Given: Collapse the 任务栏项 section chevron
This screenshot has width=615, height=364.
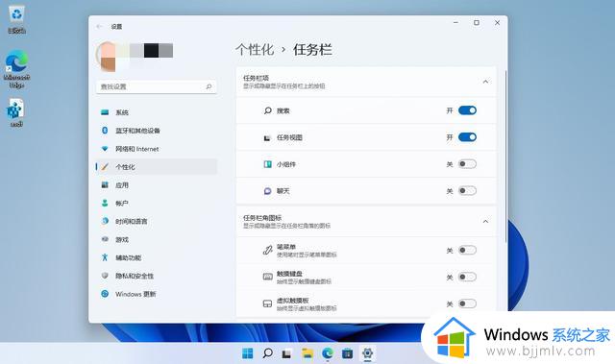Looking at the screenshot, I should click(485, 82).
